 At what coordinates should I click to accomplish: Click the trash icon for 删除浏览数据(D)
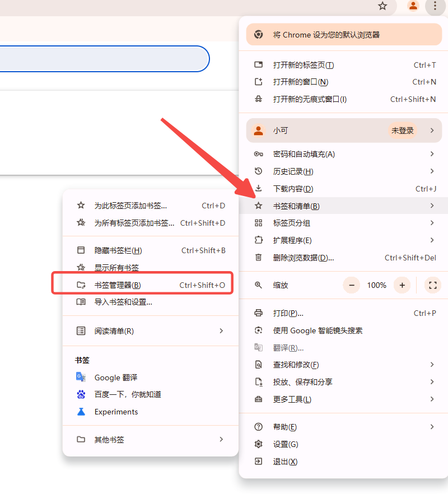[258, 258]
